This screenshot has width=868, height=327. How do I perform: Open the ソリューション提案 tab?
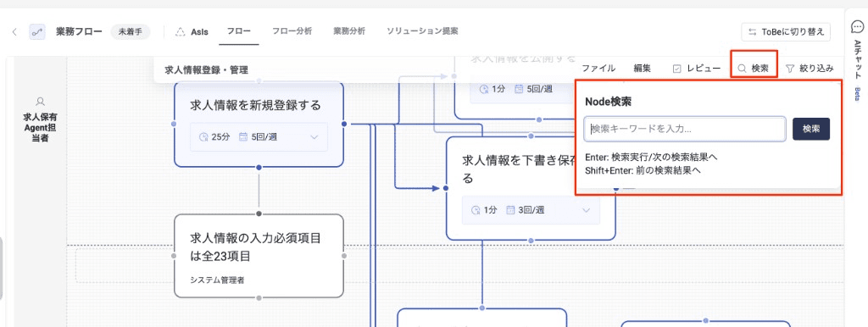[x=422, y=31]
